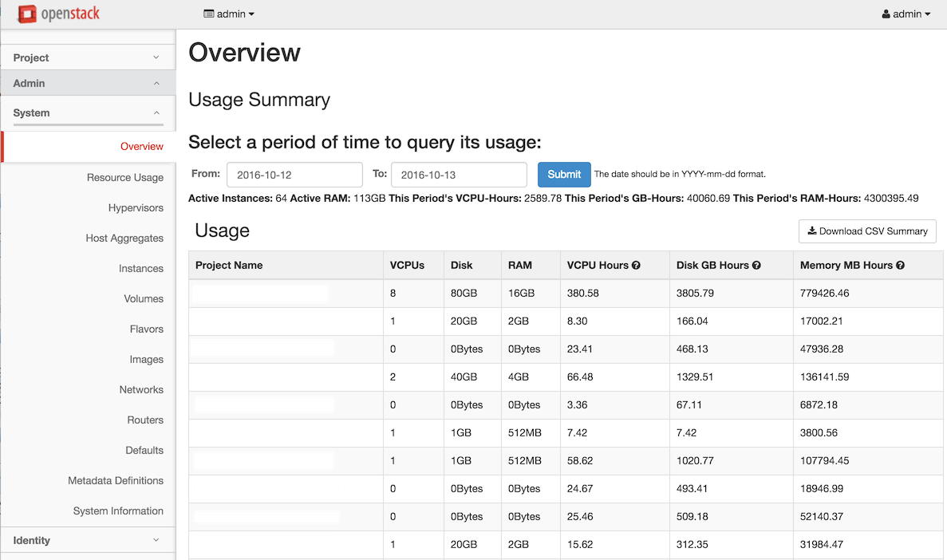The image size is (947, 560).
Task: Open System Information in the sidebar
Action: (118, 511)
